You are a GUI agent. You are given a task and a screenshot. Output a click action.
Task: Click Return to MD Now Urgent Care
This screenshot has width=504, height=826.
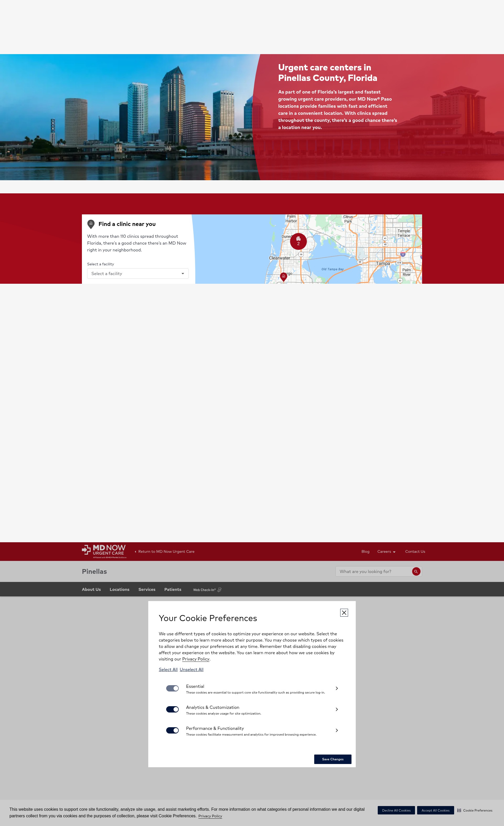(164, 551)
